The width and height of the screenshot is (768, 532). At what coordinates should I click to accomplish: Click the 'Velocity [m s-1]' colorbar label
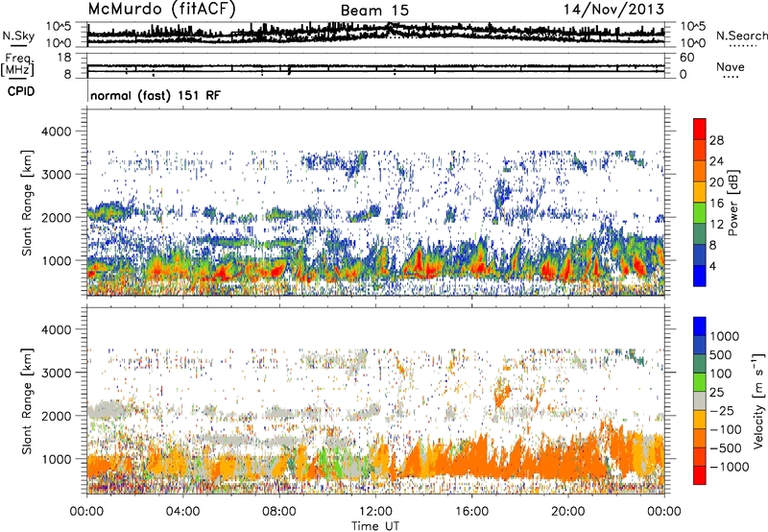(x=758, y=400)
